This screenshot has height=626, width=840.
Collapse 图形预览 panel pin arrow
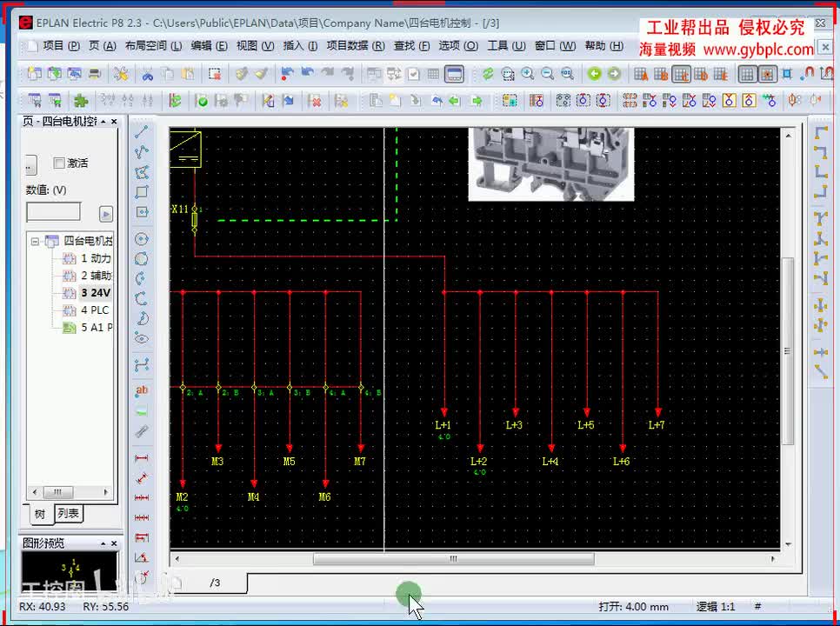[103, 543]
